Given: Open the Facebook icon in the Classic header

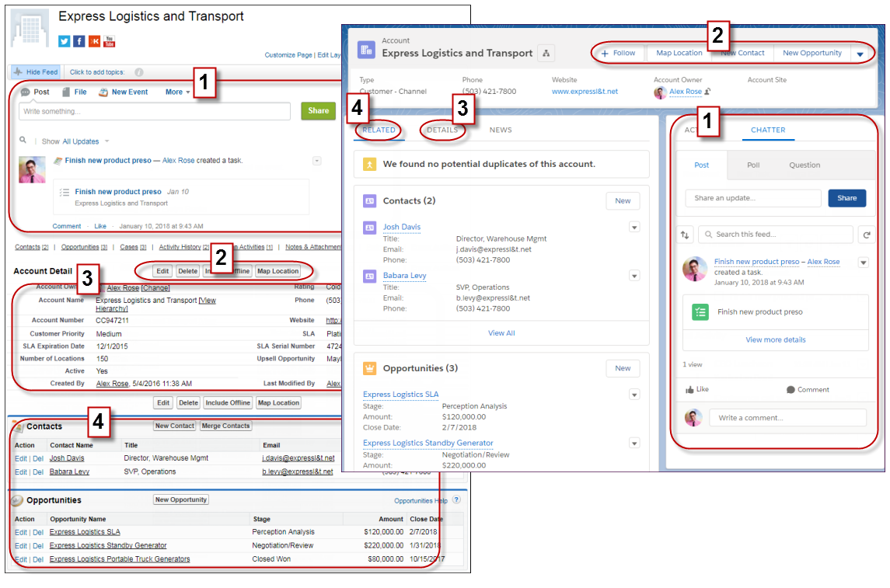Looking at the screenshot, I should click(x=79, y=41).
